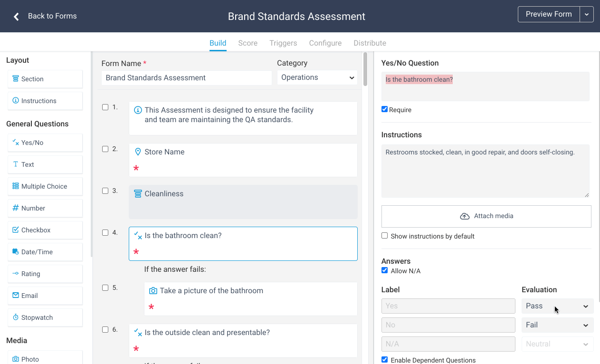The height and width of the screenshot is (364, 600).
Task: Add a Stopwatch question type
Action: [x=45, y=317]
